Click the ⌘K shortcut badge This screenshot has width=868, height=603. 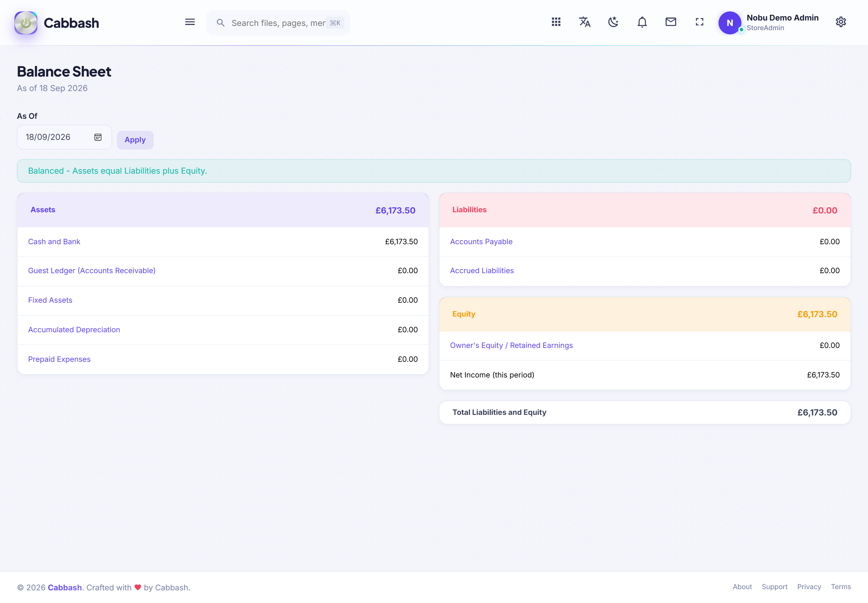335,23
